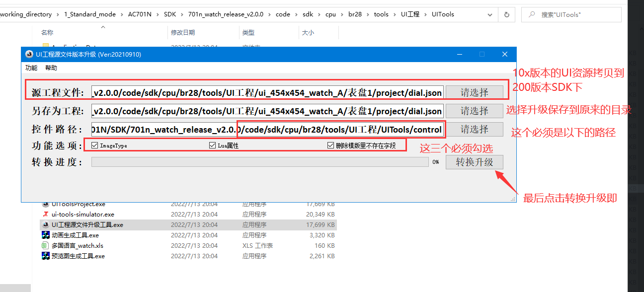Select the 动画生成工具.exe file name
The image size is (644, 292).
(x=75, y=235)
